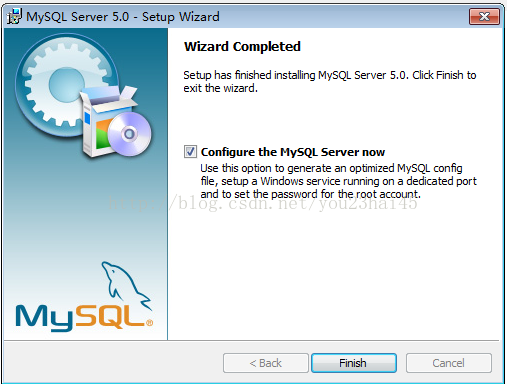The height and width of the screenshot is (384, 507).
Task: Click the Setup has finished installing paragraph
Action: point(330,82)
